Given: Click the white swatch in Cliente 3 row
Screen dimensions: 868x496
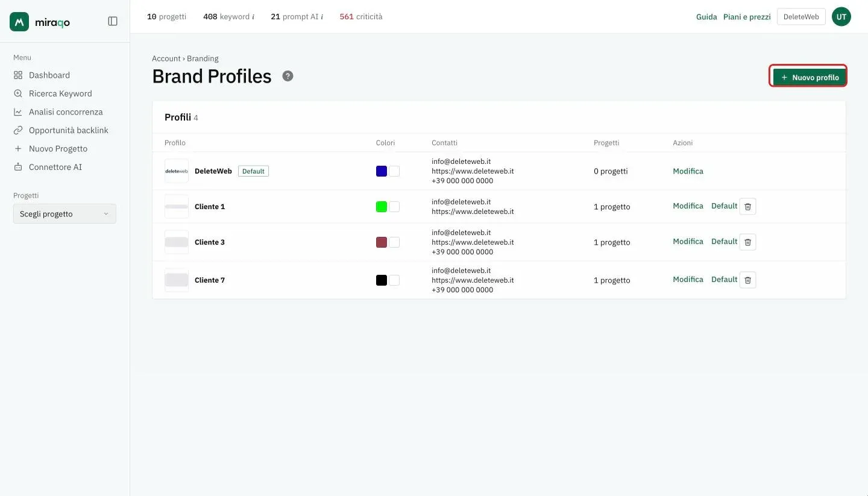Looking at the screenshot, I should [x=394, y=242].
